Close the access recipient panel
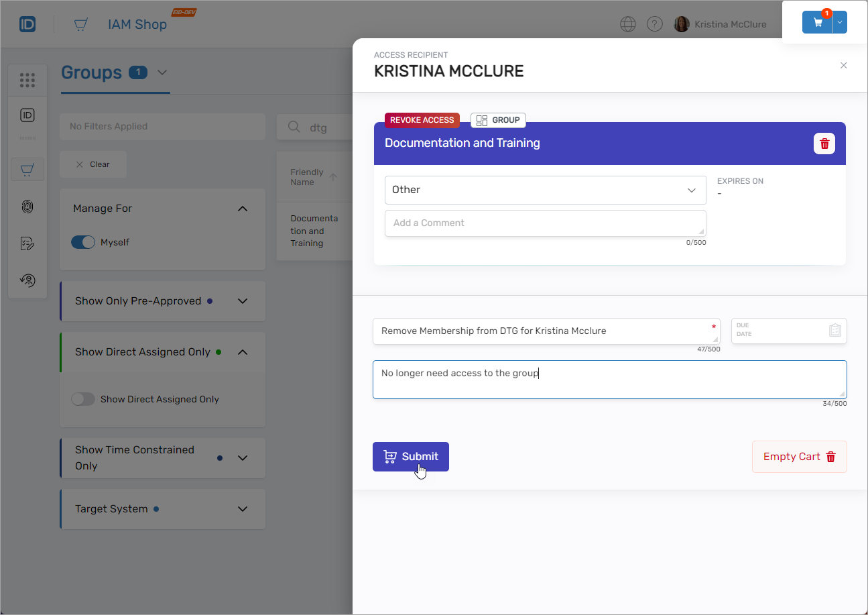 point(843,65)
